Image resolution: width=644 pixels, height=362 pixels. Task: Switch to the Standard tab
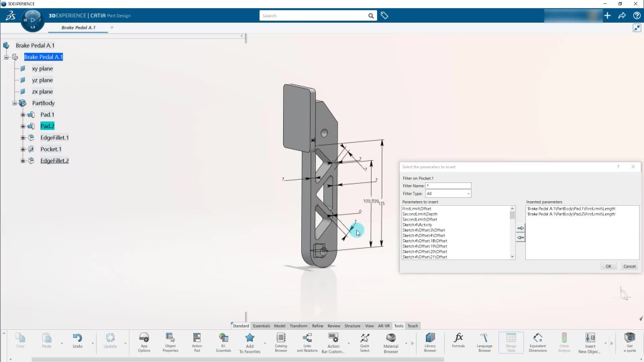pyautogui.click(x=241, y=326)
